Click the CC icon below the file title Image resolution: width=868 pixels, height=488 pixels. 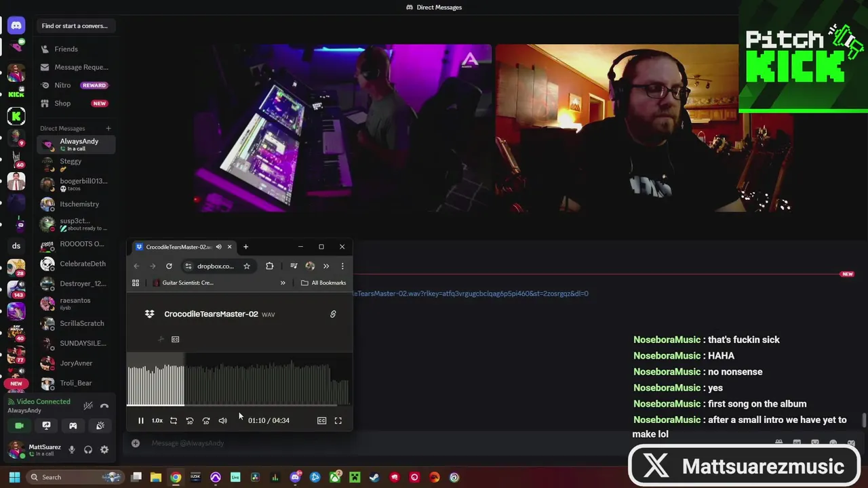pos(176,339)
